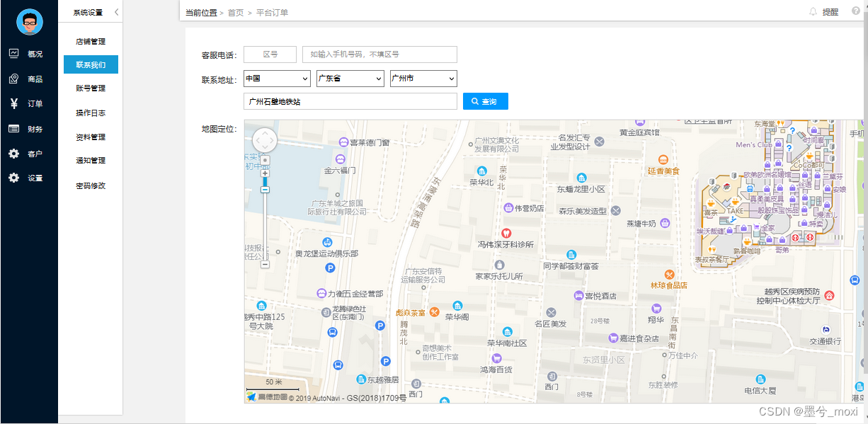
Task: Click the 荣华南社区 building marker
Action: click(x=507, y=332)
